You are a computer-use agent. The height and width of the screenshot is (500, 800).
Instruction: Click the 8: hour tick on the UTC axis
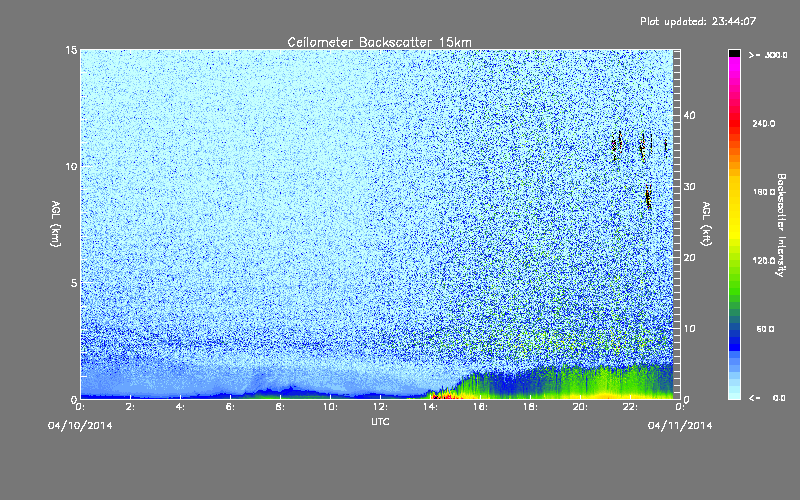coord(280,407)
